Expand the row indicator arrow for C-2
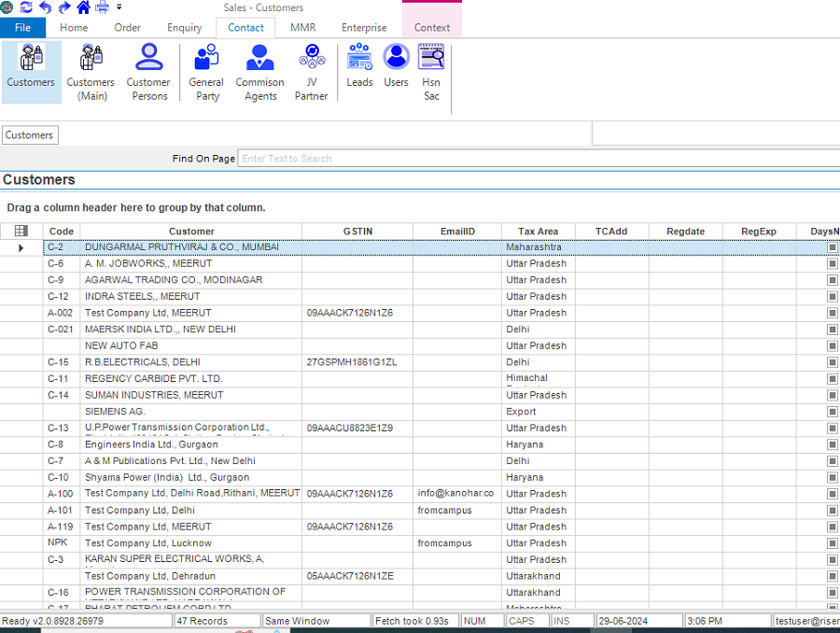This screenshot has width=840, height=633. coord(21,247)
